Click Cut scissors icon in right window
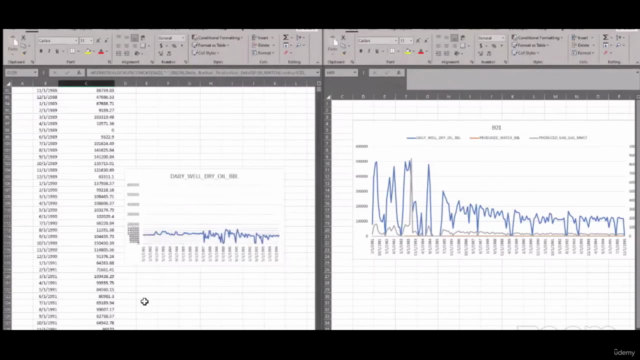 point(343,37)
